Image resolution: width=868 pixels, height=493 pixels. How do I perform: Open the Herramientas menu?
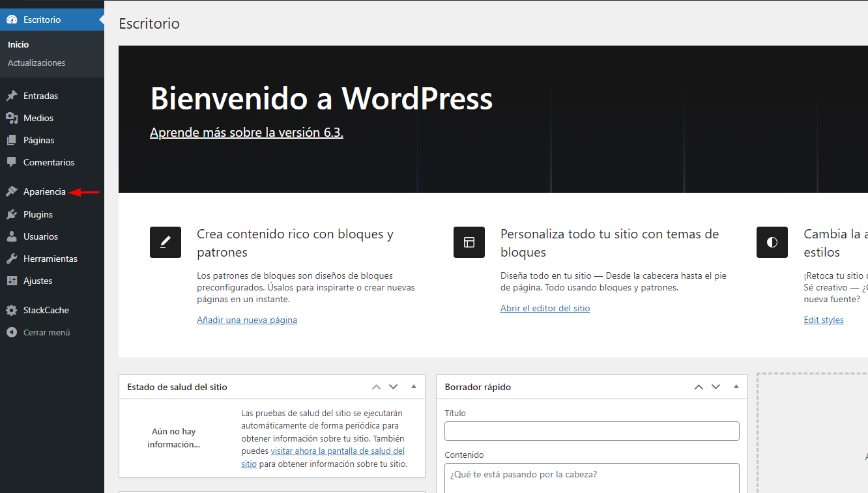52,259
